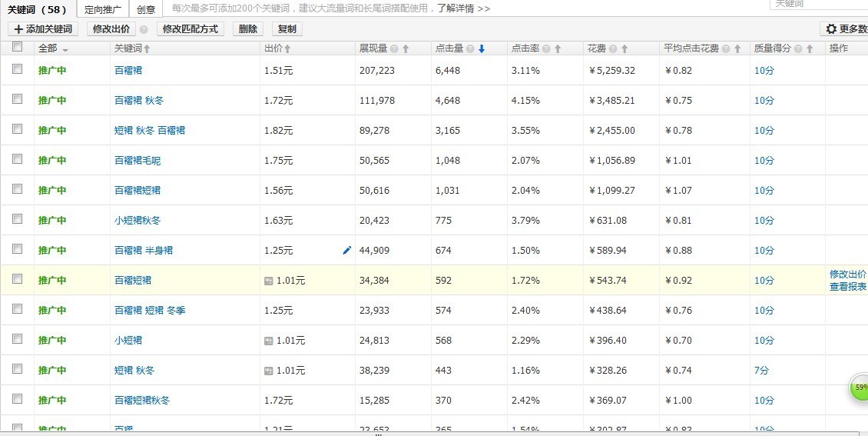
Task: Click the ¥3,485.21 spend value
Action: [611, 101]
